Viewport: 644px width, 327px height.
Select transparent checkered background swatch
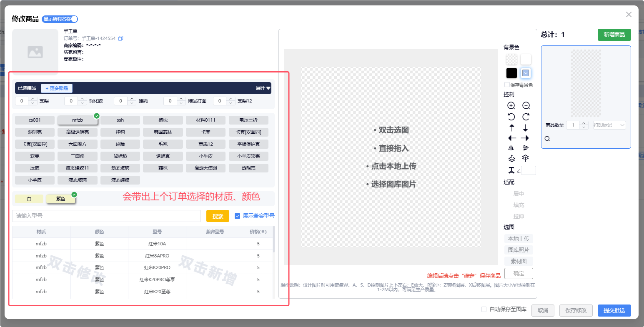pos(511,60)
